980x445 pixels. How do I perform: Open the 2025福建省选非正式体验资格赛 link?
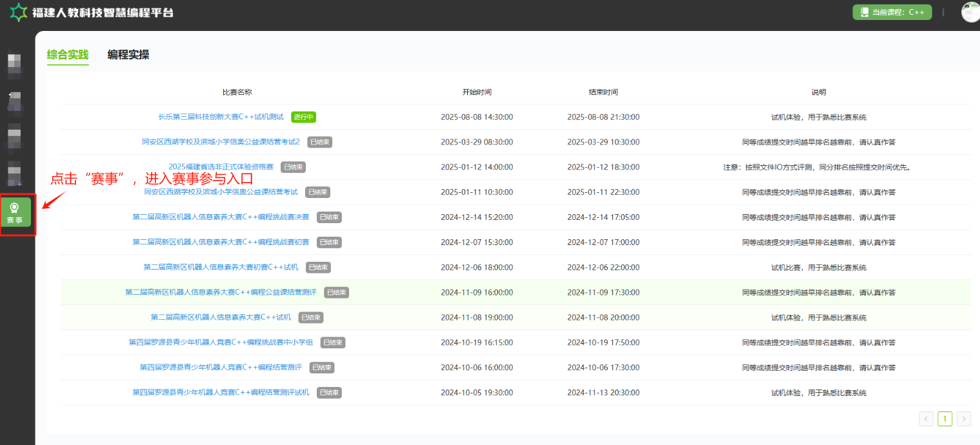point(221,167)
